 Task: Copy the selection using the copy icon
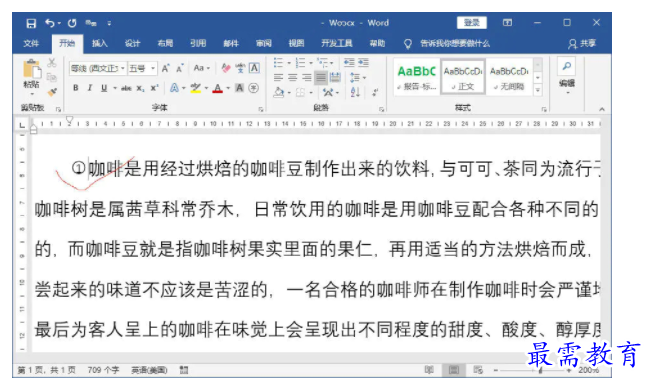pos(52,77)
